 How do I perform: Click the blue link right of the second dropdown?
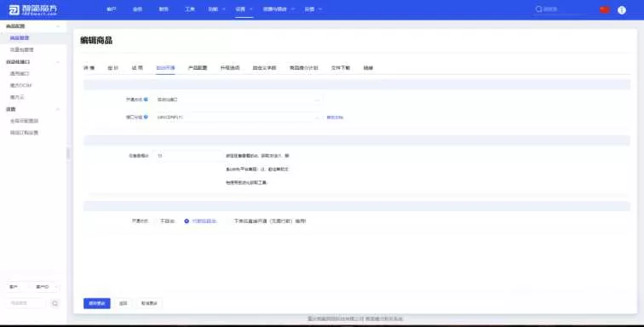(335, 118)
